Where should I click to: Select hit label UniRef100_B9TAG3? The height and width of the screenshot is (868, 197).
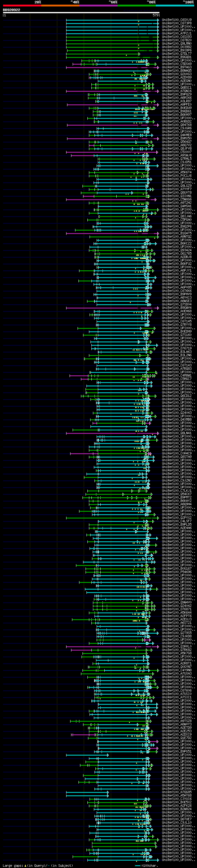click(177, 67)
